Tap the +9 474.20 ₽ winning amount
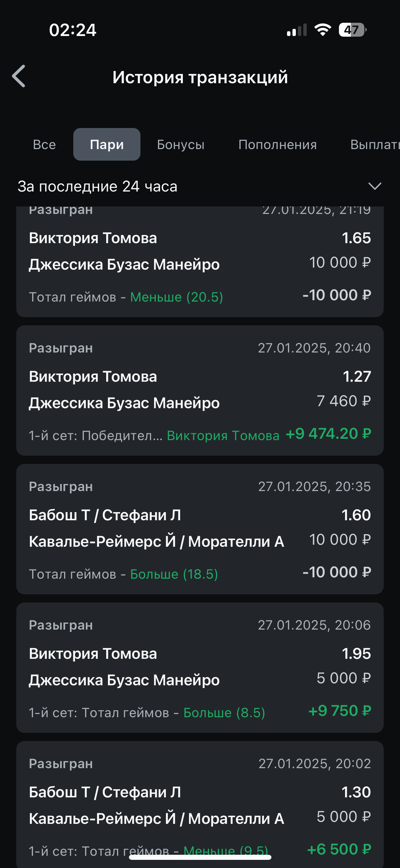This screenshot has height=868, width=400. tap(328, 434)
